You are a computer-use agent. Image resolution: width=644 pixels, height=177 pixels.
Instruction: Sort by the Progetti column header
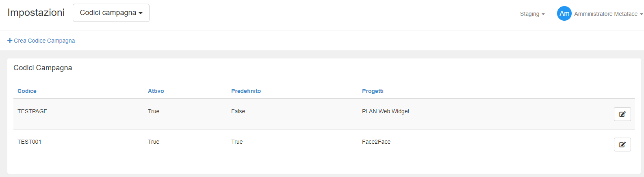373,91
